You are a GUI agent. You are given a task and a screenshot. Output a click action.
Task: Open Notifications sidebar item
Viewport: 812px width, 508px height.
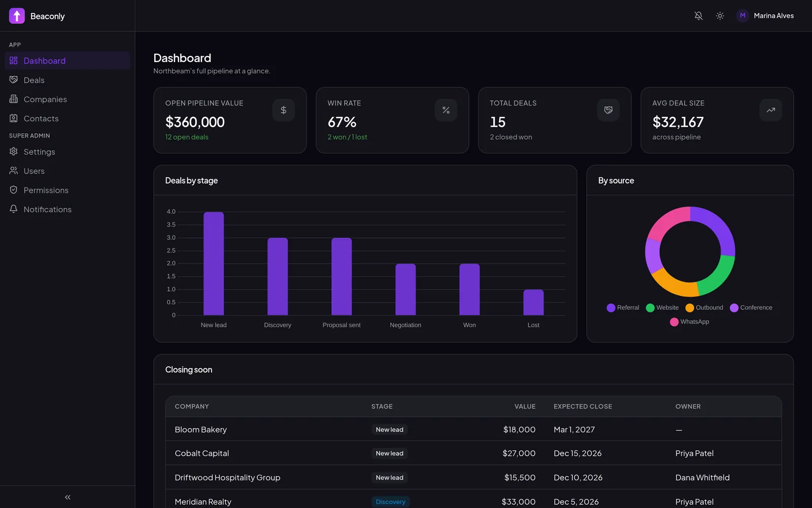pyautogui.click(x=67, y=209)
